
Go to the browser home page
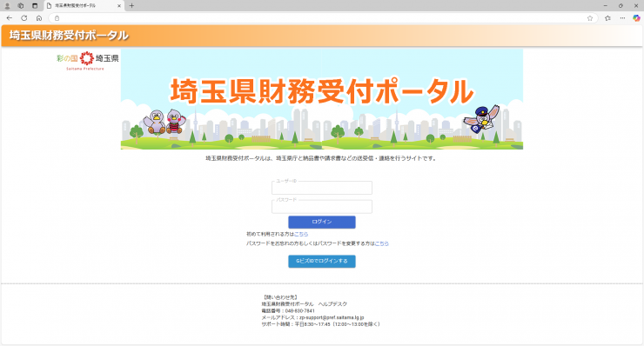click(39, 18)
